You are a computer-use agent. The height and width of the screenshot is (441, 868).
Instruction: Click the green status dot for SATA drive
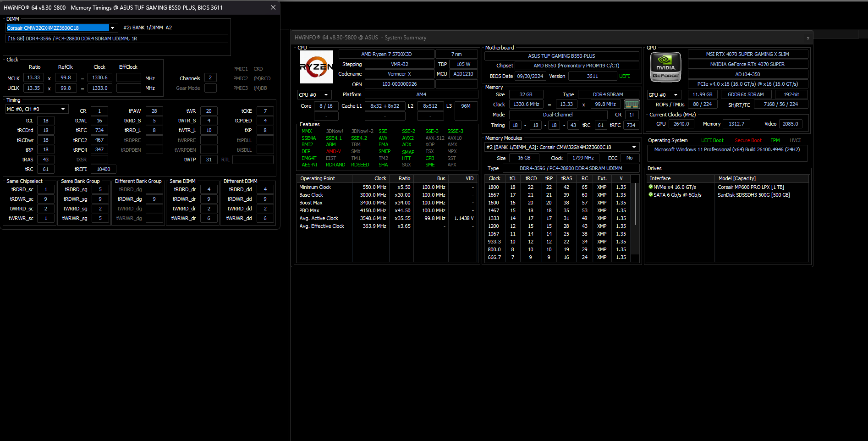(x=650, y=195)
